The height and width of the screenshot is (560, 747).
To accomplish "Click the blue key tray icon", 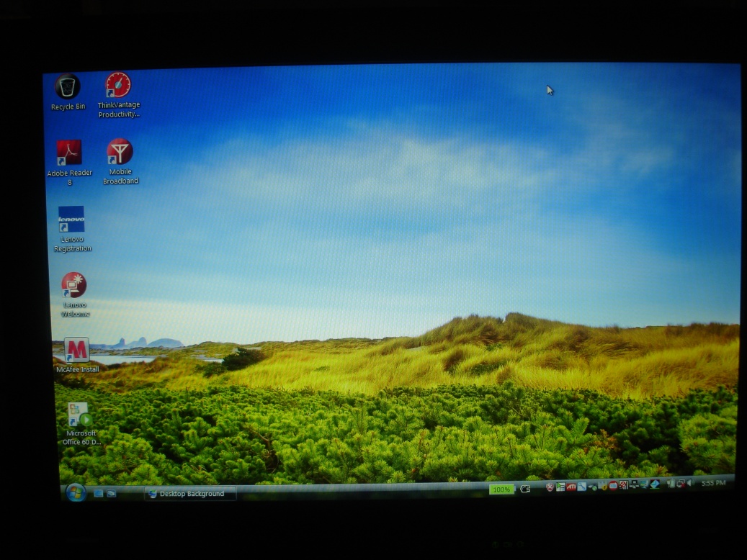I will pyautogui.click(x=582, y=487).
